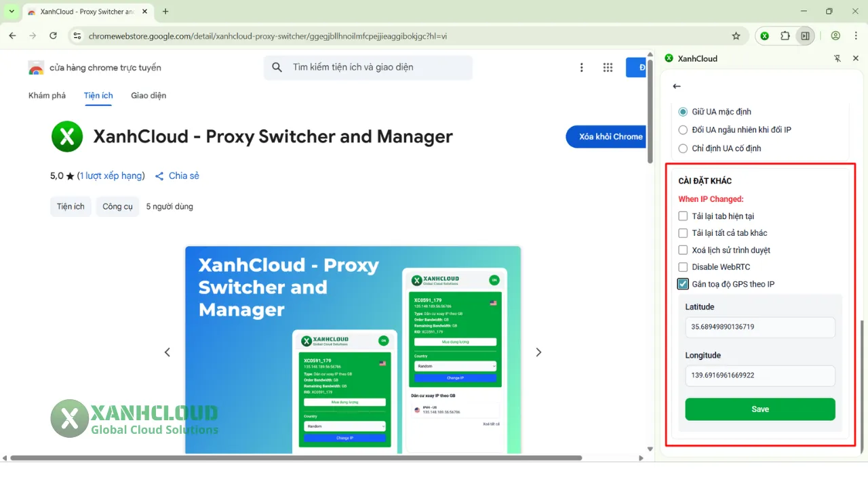The height and width of the screenshot is (488, 868).
Task: Toggle the browser side panel icon
Action: 805,36
